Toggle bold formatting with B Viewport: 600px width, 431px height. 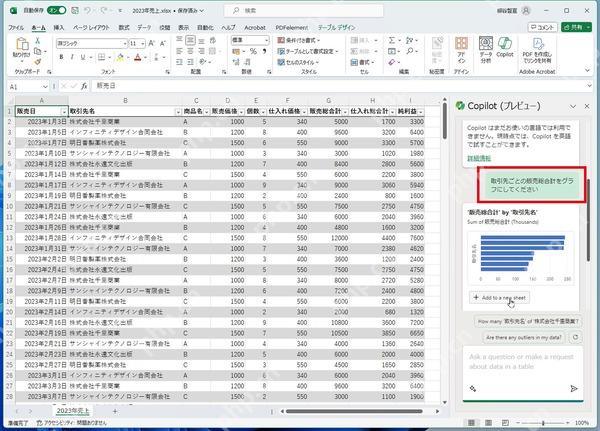pyautogui.click(x=61, y=57)
